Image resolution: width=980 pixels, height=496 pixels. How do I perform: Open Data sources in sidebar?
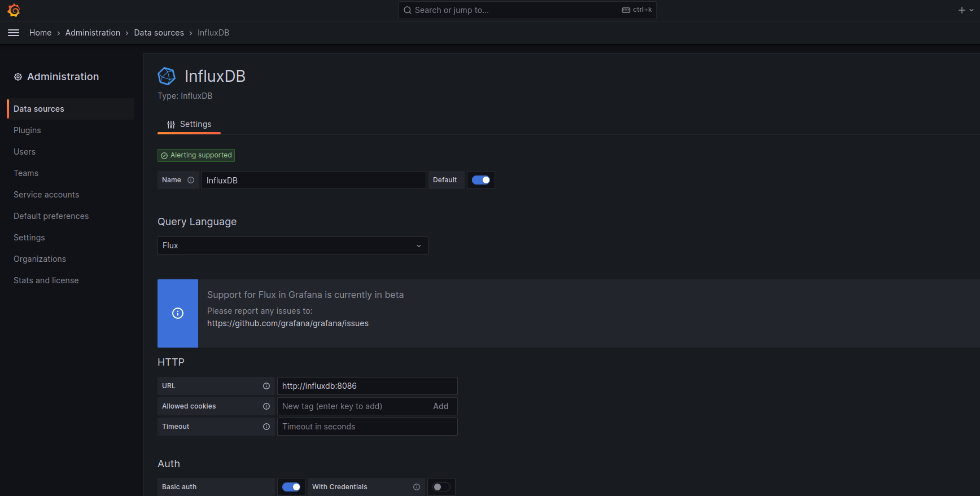(71, 109)
